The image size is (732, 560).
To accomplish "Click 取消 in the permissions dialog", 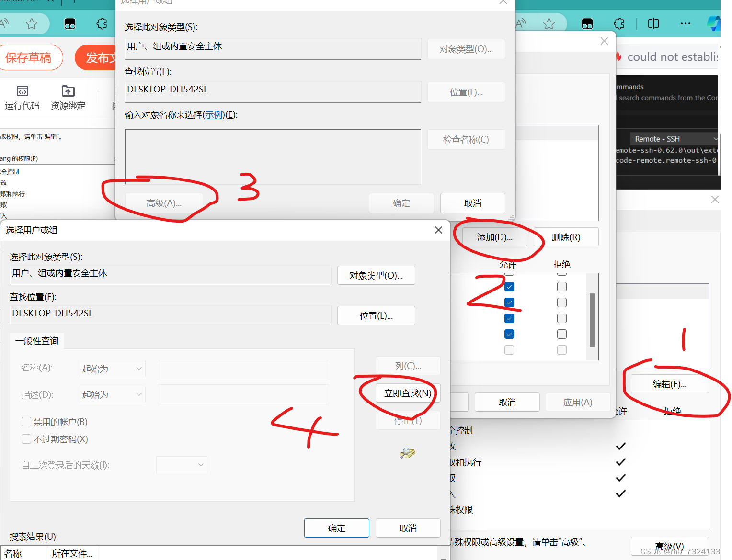I will click(x=507, y=402).
